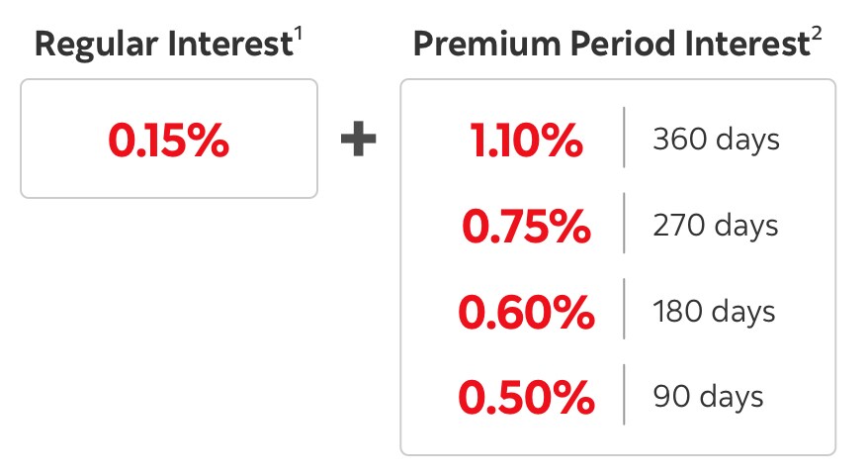Select the 0.60% premium rate
Viewport: 868px width, 475px height.
[526, 314]
